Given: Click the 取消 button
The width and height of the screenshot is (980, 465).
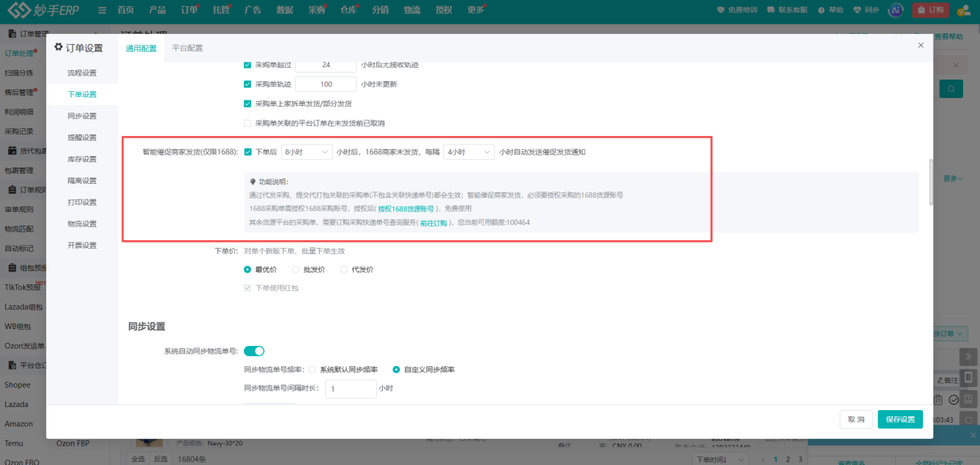Looking at the screenshot, I should tap(856, 419).
